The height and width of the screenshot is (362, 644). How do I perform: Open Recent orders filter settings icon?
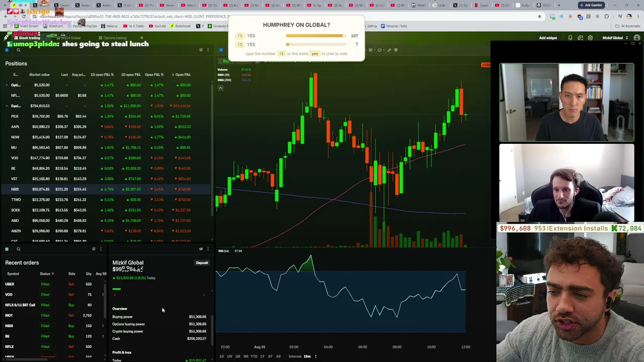[94, 249]
